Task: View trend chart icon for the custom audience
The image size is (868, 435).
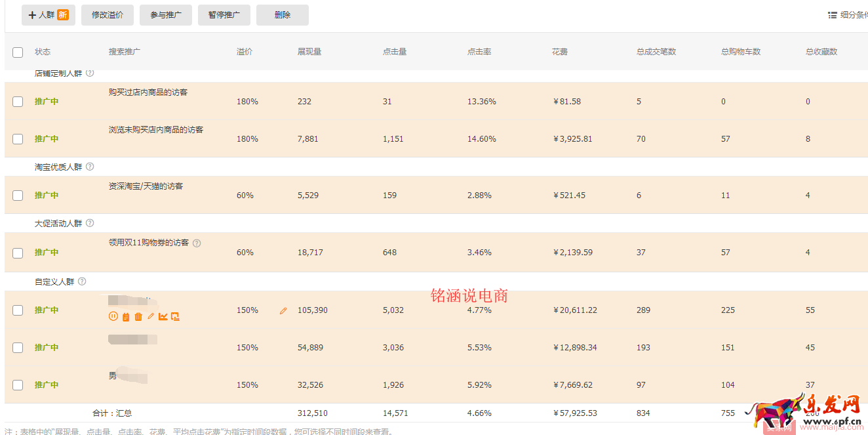Action: 162,317
